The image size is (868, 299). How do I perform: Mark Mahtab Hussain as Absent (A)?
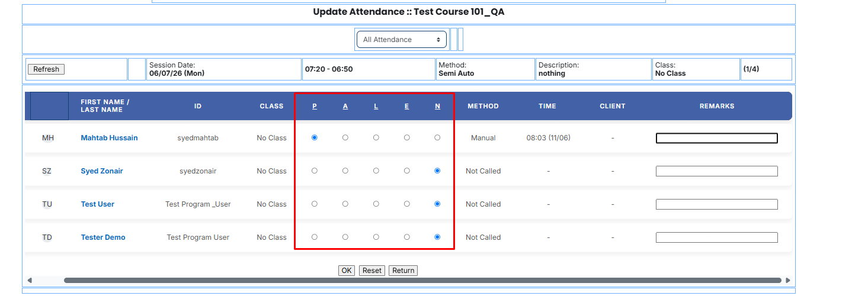point(345,137)
